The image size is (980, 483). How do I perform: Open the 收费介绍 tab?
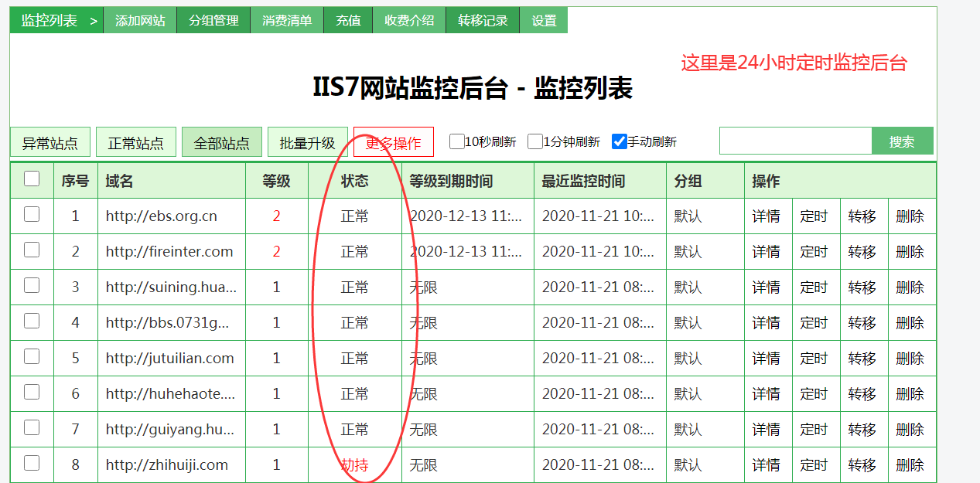coord(409,20)
